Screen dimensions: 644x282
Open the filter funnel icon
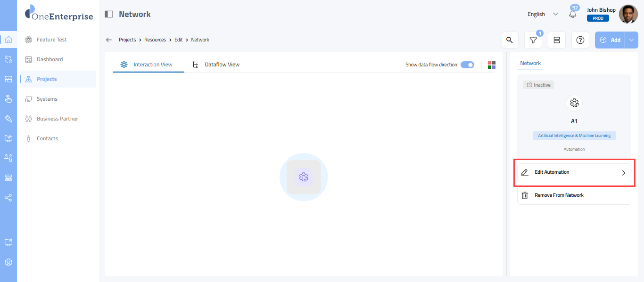pyautogui.click(x=533, y=40)
